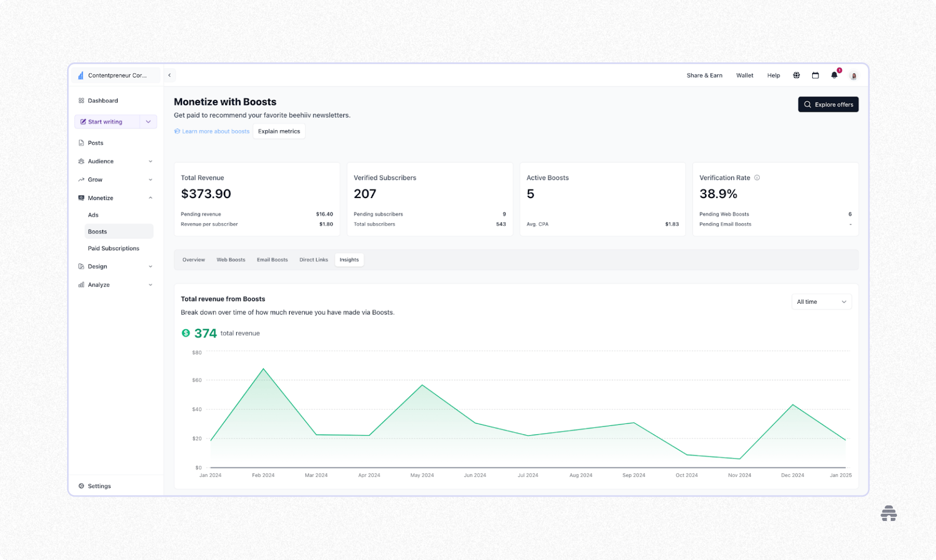Open the Start writing dropdown chevron
Image resolution: width=936 pixels, height=560 pixels.
point(148,121)
